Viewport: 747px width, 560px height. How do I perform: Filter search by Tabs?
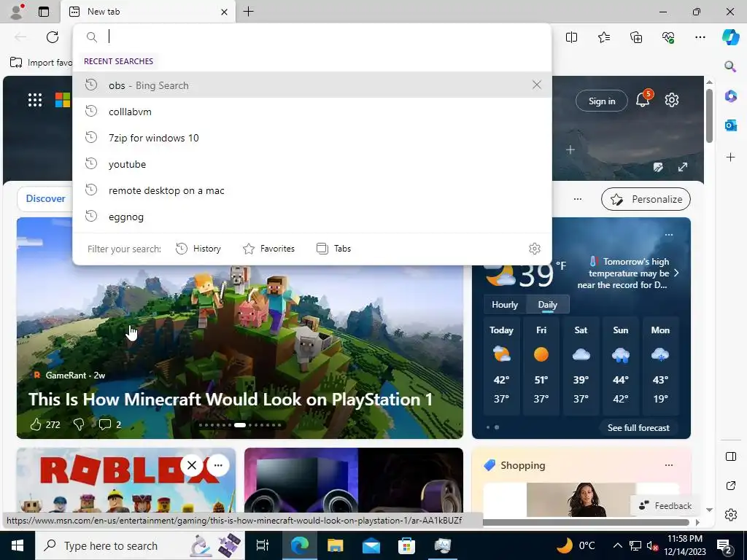pos(333,249)
